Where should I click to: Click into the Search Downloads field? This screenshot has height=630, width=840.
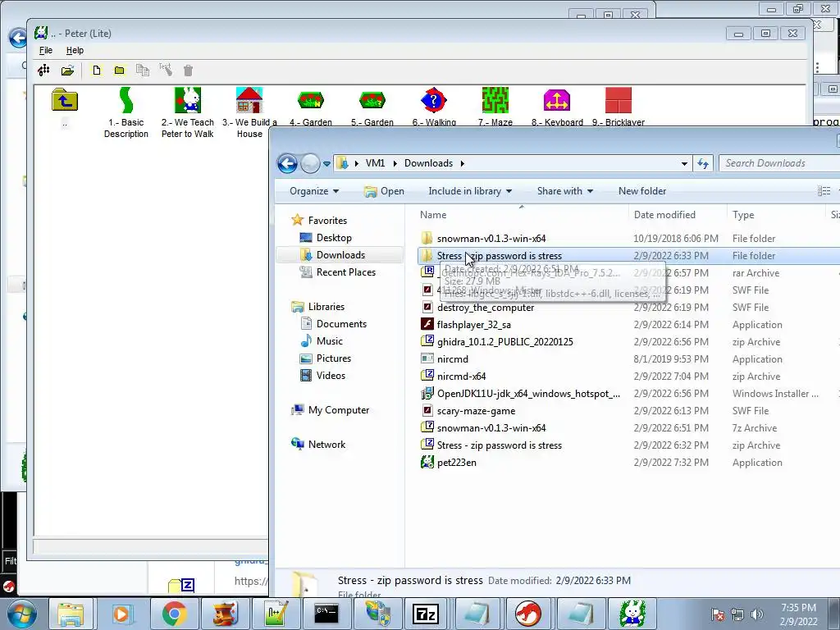(779, 163)
